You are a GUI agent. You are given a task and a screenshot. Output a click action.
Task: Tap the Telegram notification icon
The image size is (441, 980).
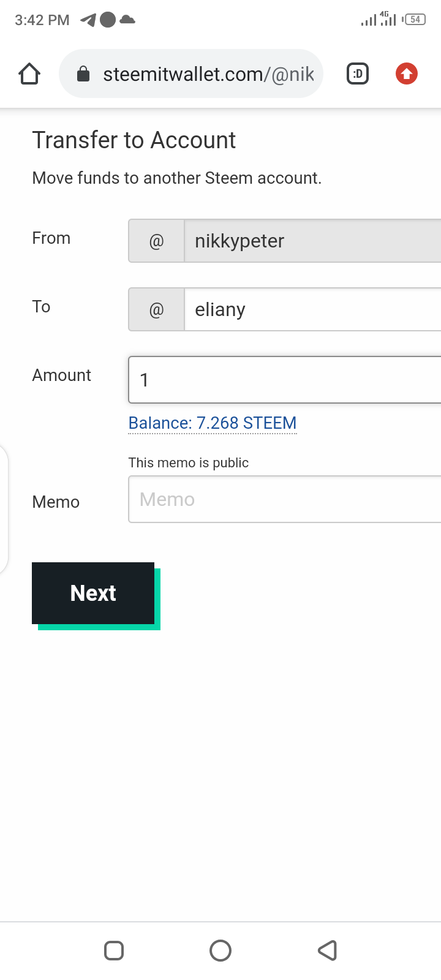click(x=88, y=20)
